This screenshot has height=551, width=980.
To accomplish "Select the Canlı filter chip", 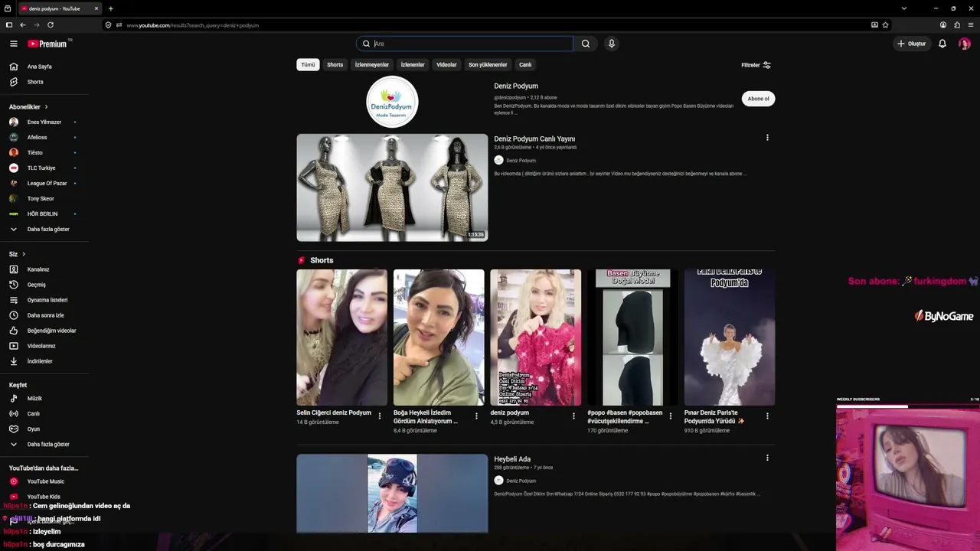I will click(x=525, y=65).
